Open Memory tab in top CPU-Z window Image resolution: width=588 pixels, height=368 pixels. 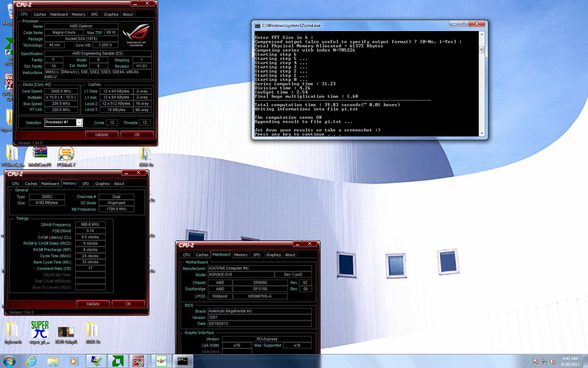78,14
